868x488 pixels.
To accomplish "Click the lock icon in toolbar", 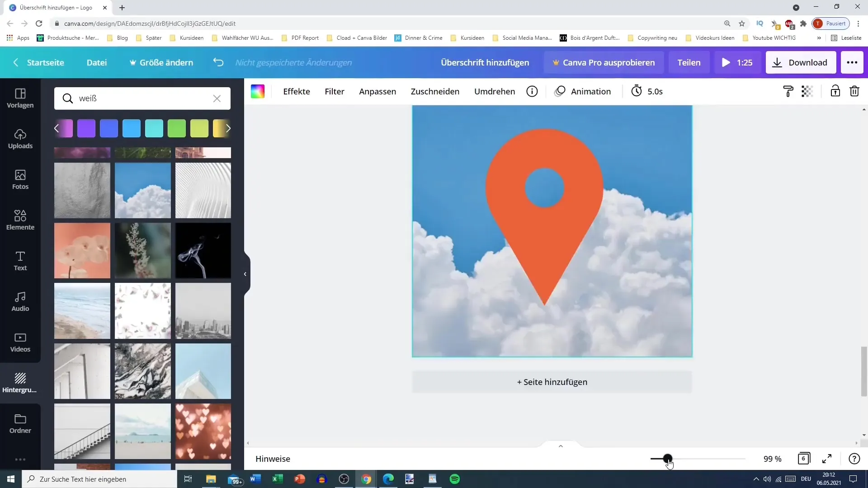I will [x=835, y=92].
